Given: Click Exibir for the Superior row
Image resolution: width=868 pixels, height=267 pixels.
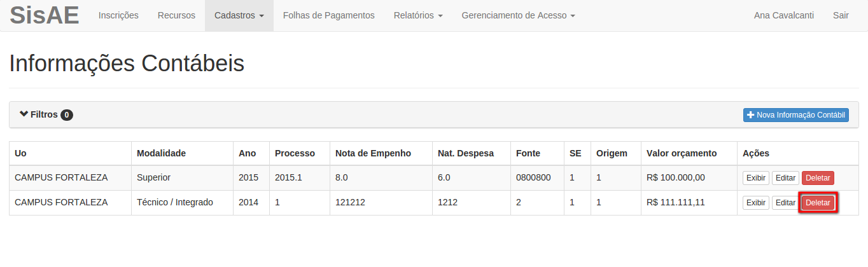Looking at the screenshot, I should pyautogui.click(x=756, y=178).
